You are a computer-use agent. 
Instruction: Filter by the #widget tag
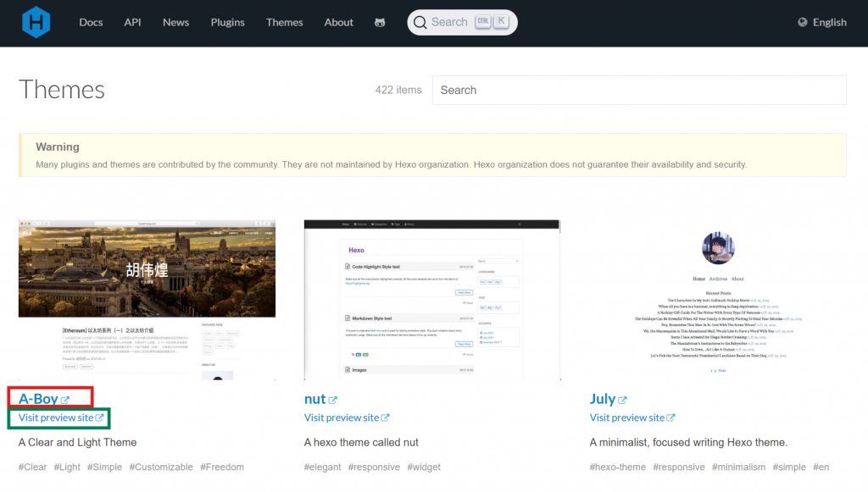(424, 467)
